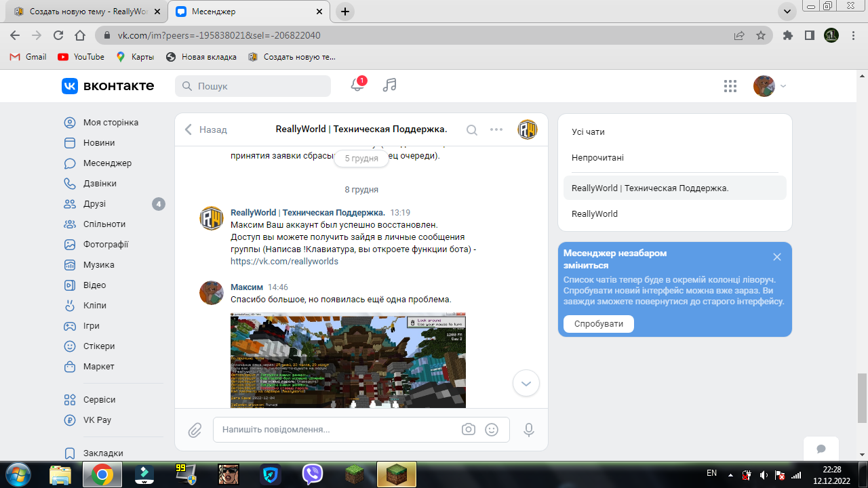
Task: Open Закладки in the sidebar
Action: (103, 453)
